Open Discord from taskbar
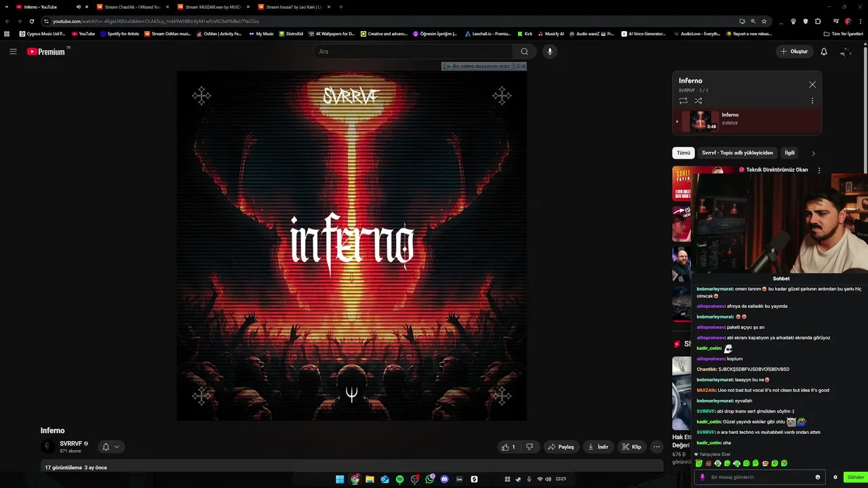The image size is (868, 488). 445,479
